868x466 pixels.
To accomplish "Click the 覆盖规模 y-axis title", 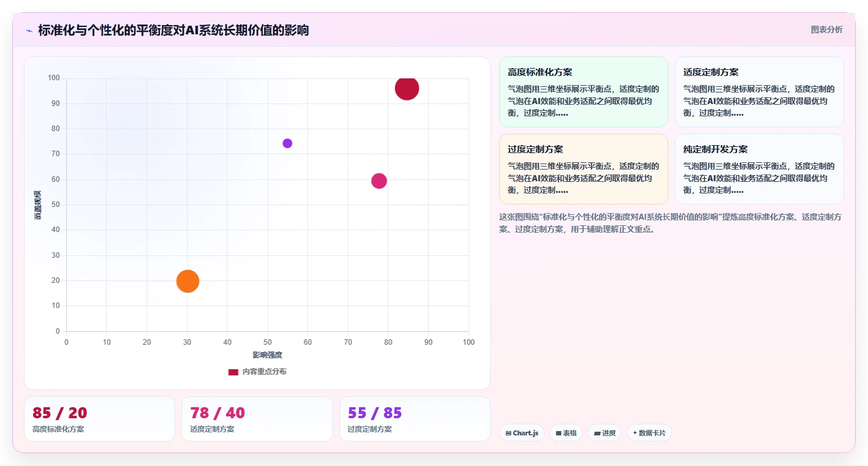I will pos(37,205).
